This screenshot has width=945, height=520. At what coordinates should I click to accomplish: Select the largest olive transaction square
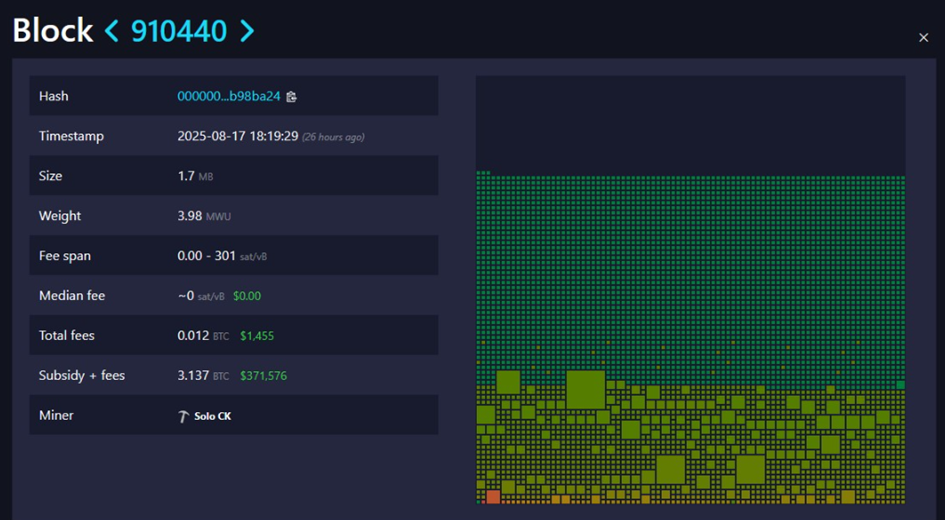click(x=585, y=389)
